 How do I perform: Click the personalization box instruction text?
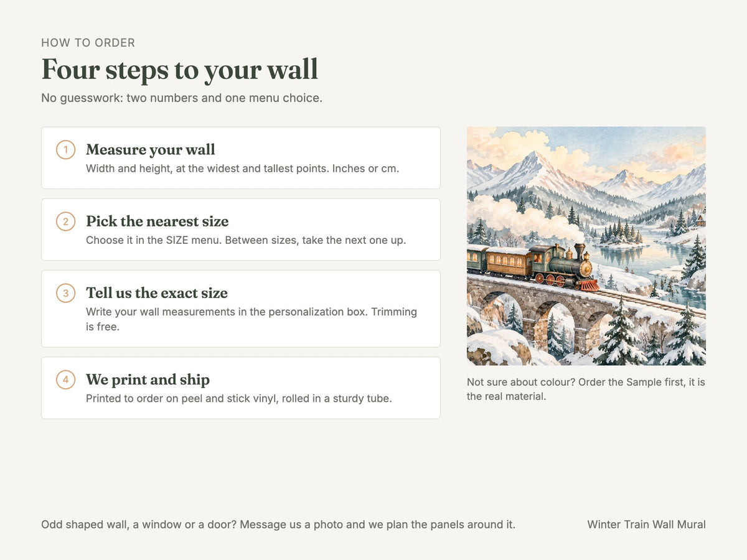point(251,319)
